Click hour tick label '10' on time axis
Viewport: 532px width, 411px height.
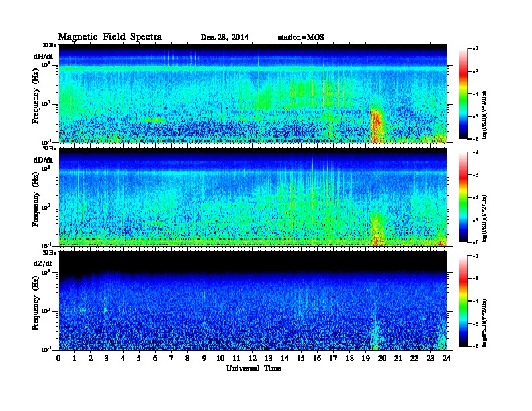click(220, 358)
